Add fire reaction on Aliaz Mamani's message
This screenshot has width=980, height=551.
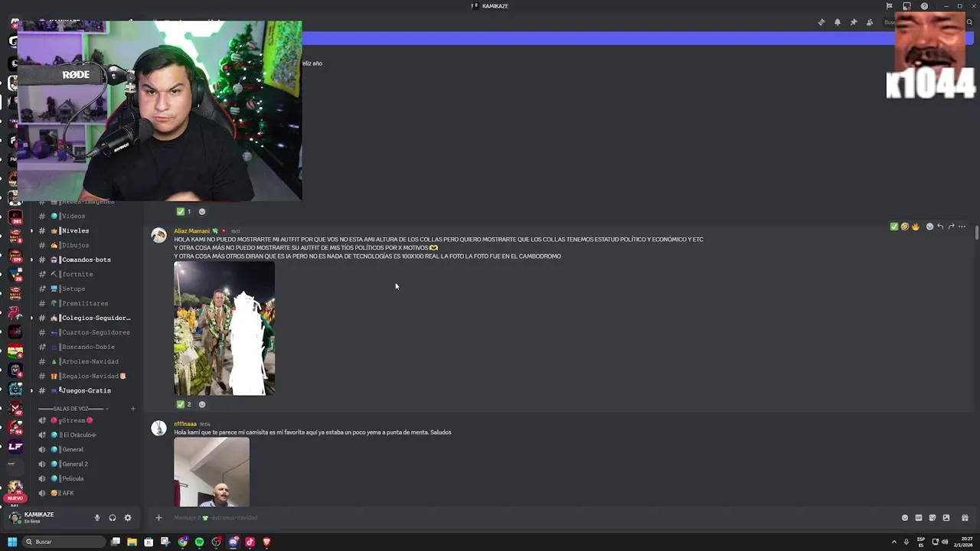tap(915, 227)
